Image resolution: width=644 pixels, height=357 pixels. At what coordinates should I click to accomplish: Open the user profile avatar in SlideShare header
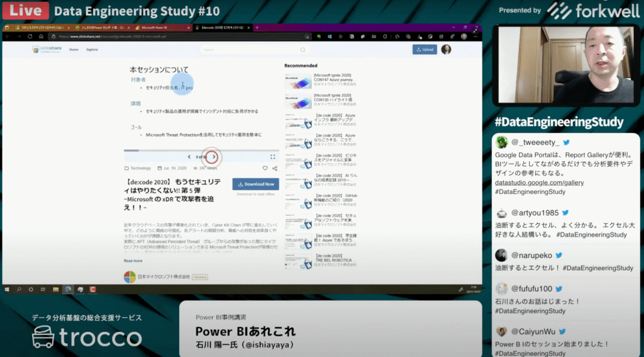(446, 49)
